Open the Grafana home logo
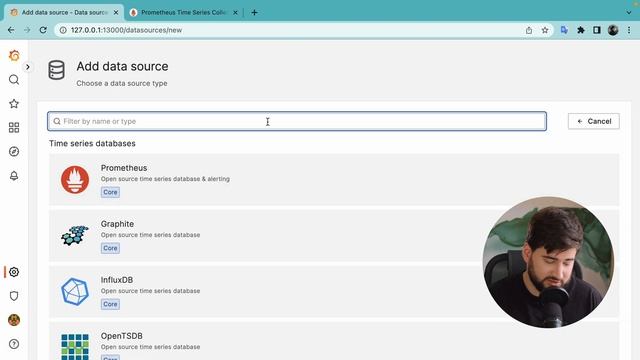This screenshot has height=360, width=640. coord(14,55)
